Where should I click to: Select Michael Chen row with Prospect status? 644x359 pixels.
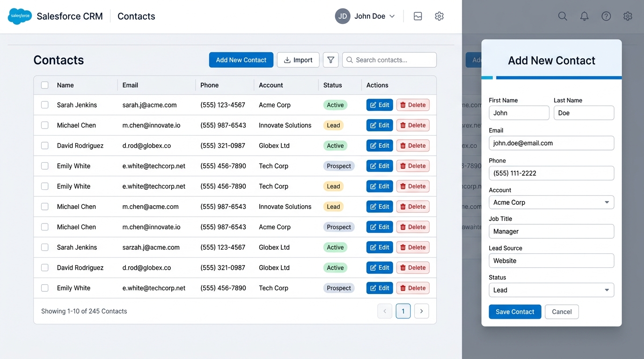[x=45, y=227]
